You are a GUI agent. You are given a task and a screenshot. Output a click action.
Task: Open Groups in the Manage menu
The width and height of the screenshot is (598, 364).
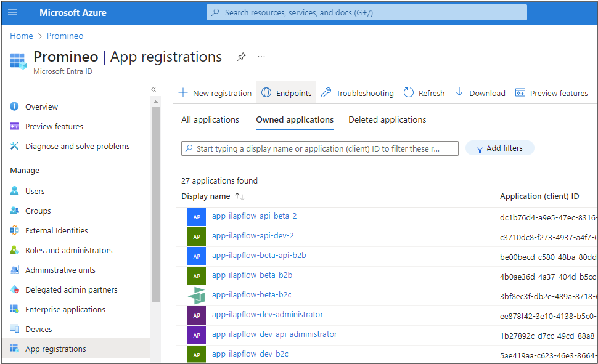[x=38, y=211]
